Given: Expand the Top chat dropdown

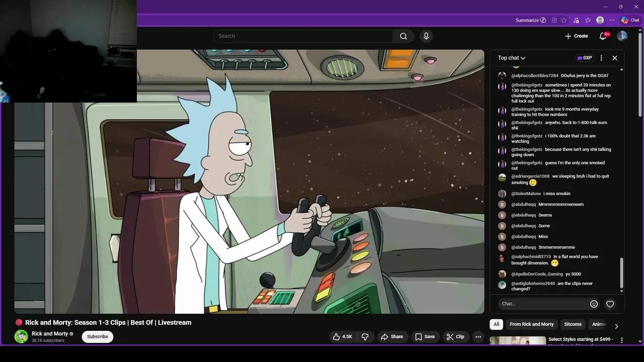Looking at the screenshot, I should click(x=512, y=58).
